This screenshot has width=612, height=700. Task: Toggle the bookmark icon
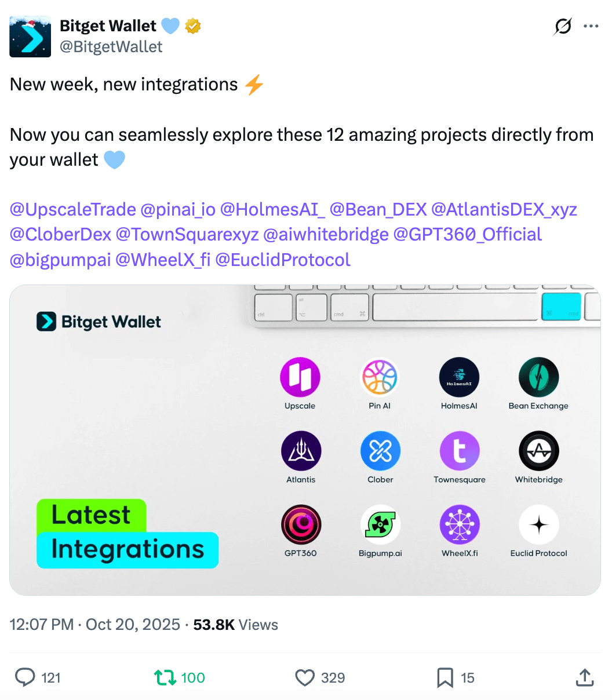pyautogui.click(x=445, y=677)
